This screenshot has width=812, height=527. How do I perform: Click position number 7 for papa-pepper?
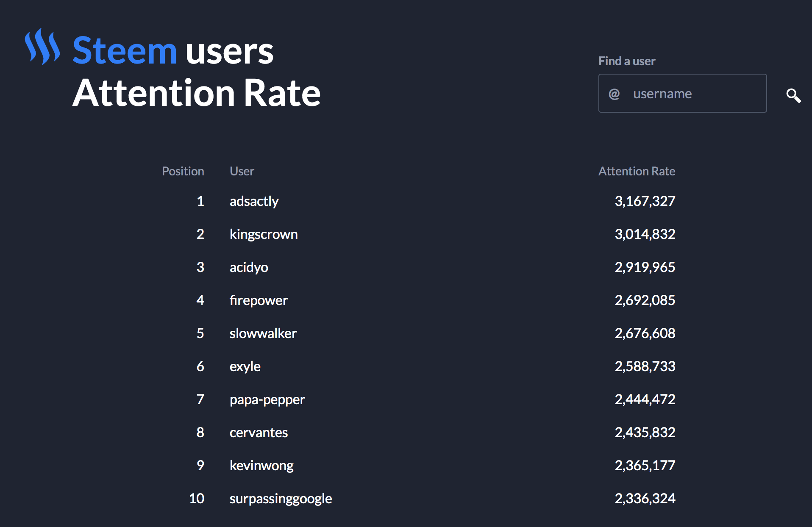[200, 399]
